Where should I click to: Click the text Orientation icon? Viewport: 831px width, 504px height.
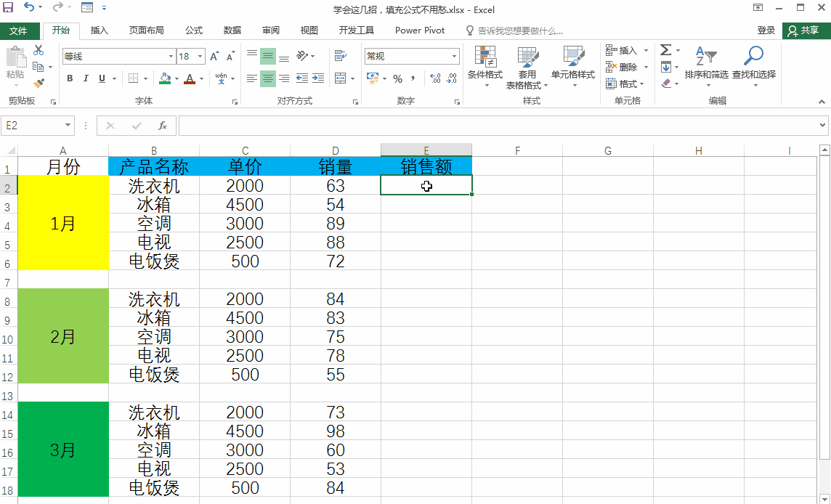[x=302, y=56]
